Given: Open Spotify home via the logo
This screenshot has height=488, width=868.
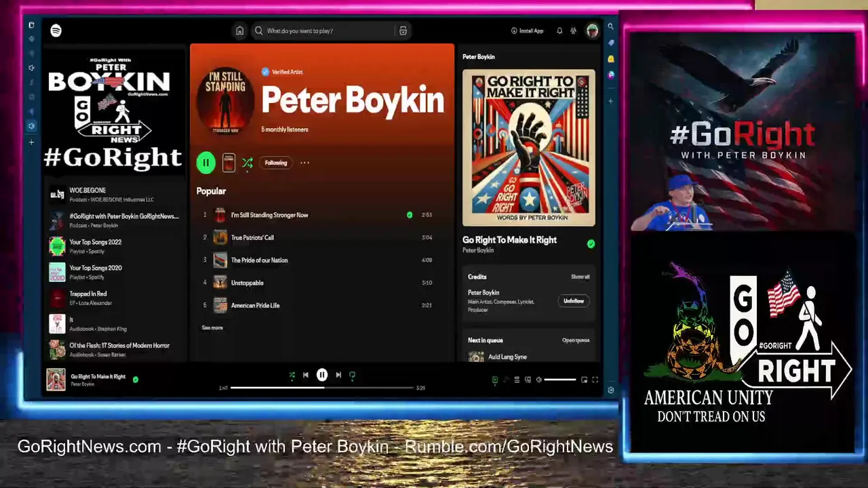Looking at the screenshot, I should [x=56, y=30].
